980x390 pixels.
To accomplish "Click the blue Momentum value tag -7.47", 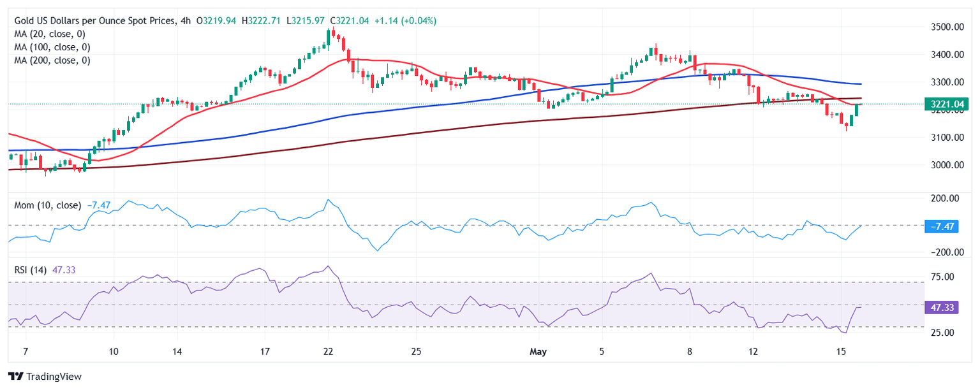I will [942, 226].
